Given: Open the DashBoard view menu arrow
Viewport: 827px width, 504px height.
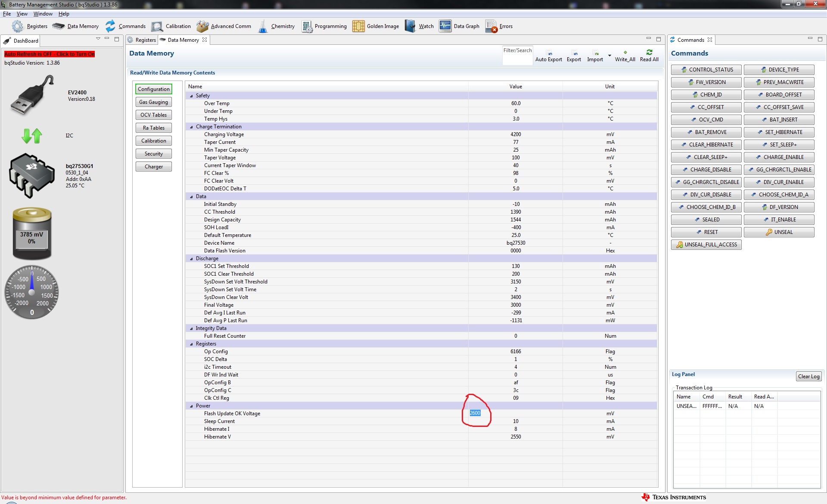Looking at the screenshot, I should (98, 39).
